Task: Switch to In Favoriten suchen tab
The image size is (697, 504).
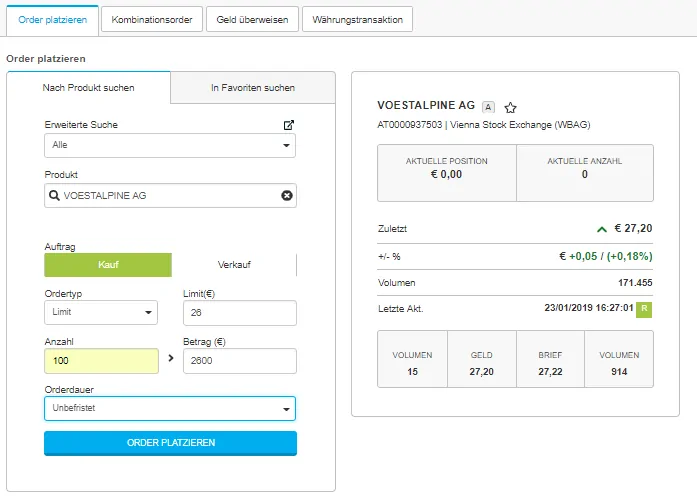Action: [x=253, y=88]
